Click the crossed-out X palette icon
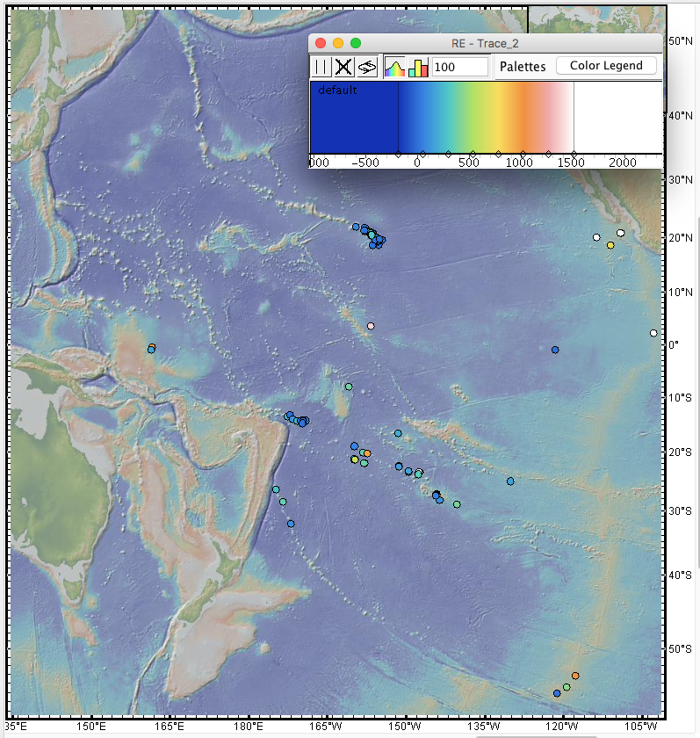This screenshot has width=700, height=738. tap(344, 66)
